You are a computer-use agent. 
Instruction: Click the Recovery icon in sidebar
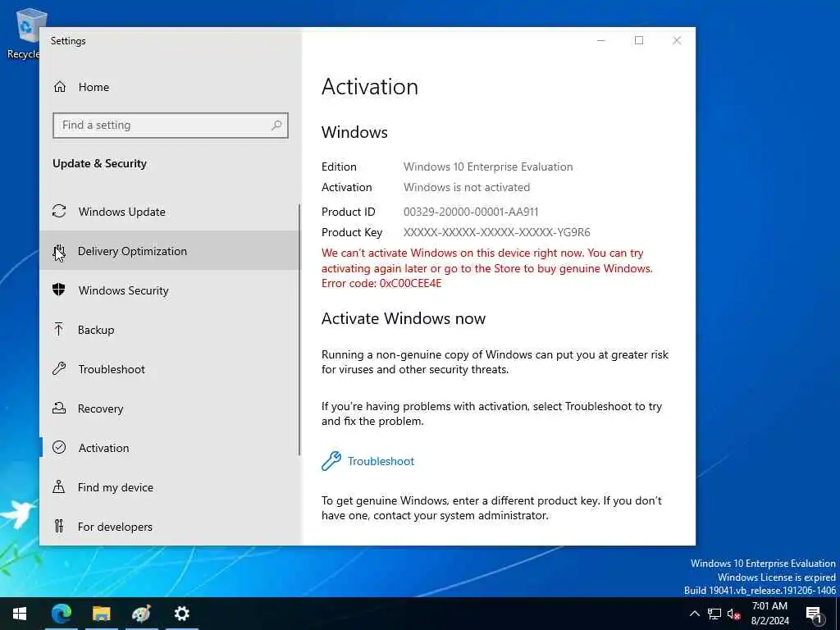[59, 409]
